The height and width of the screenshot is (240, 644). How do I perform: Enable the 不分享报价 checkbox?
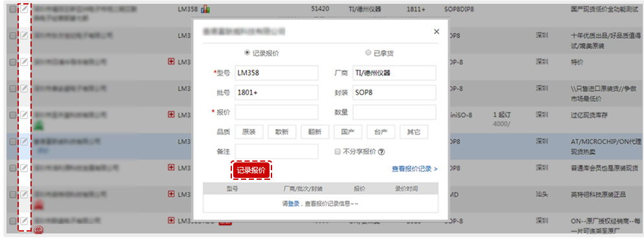[338, 152]
